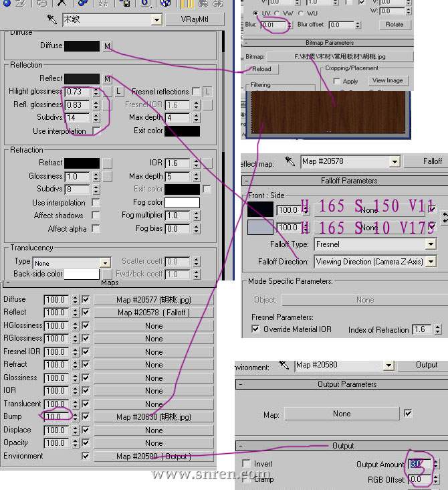Pick material with eyedropper beside 木纹 name
This screenshot has height=490, width=448.
(52, 19)
